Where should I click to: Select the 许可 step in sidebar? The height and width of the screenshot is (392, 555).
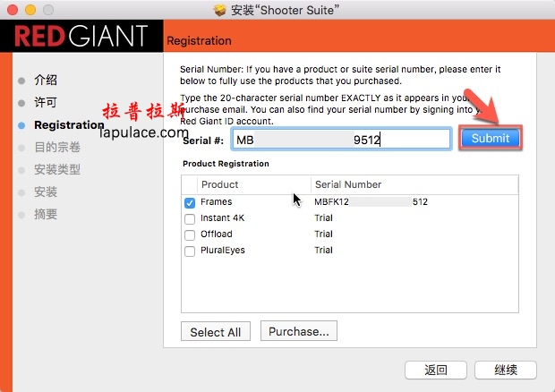coord(46,102)
